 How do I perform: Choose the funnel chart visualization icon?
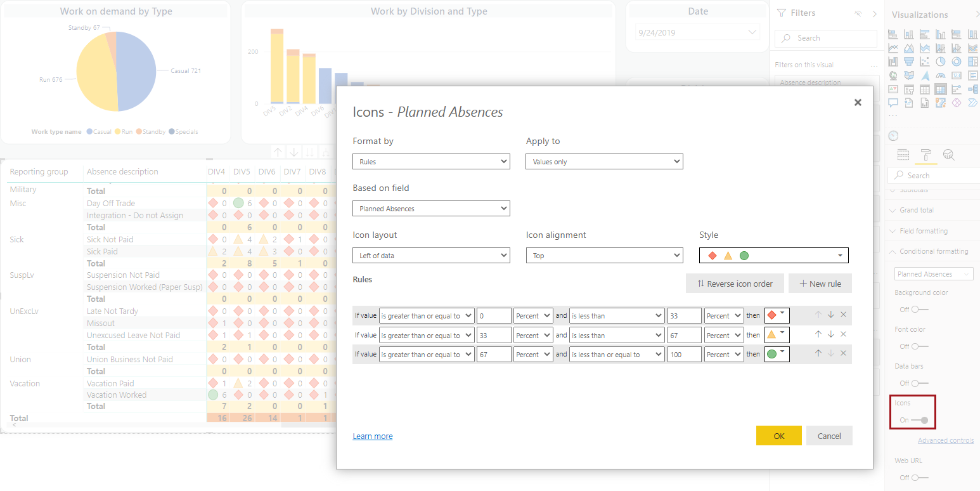(x=909, y=62)
